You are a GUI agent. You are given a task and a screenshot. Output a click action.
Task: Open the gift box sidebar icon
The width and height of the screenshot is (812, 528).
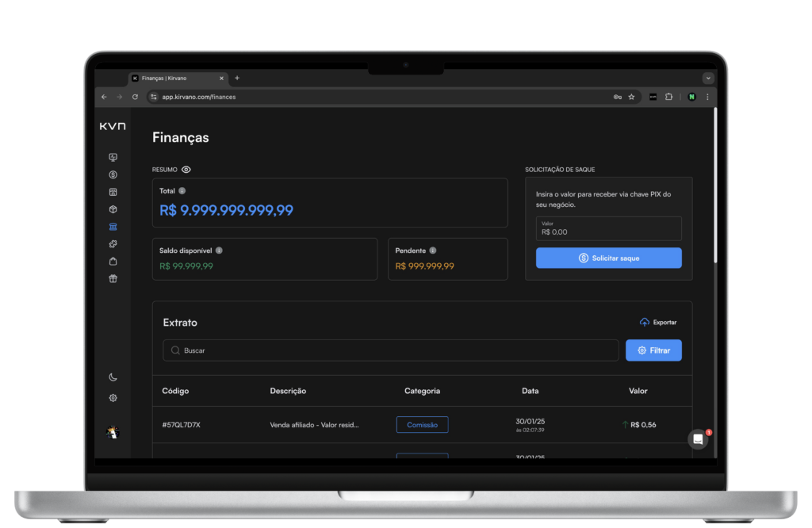pos(113,279)
